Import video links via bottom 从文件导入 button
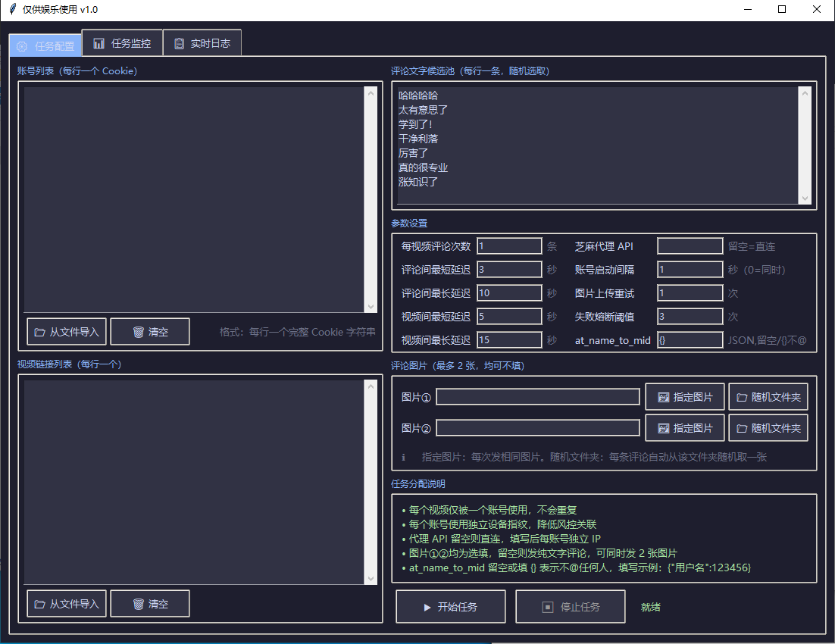The height and width of the screenshot is (644, 835). coord(67,604)
